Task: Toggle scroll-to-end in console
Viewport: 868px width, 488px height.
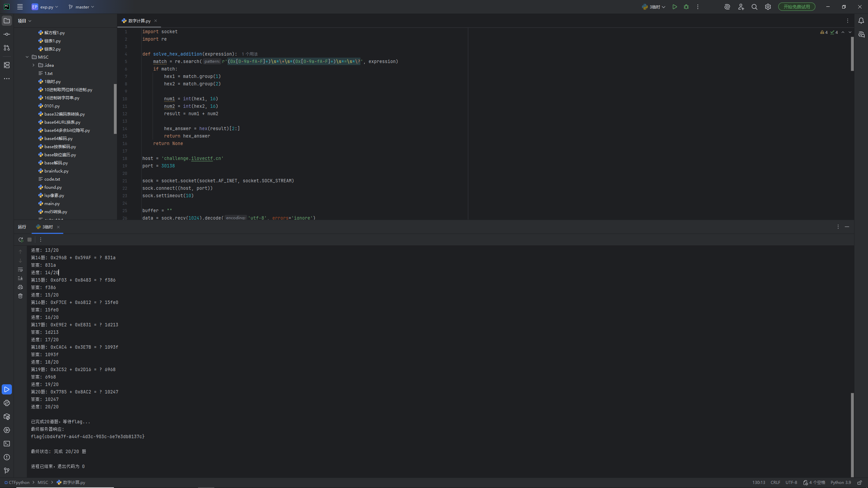Action: pyautogui.click(x=20, y=278)
